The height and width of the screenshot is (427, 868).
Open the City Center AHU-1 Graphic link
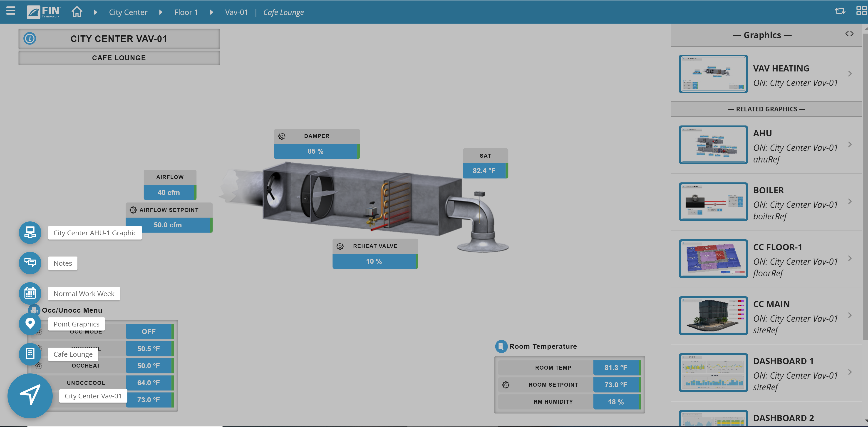[95, 233]
